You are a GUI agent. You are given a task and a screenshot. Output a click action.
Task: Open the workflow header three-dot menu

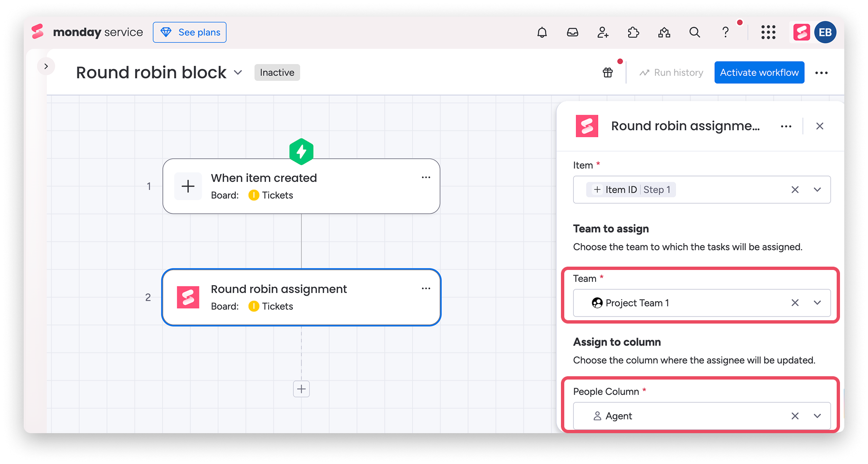[x=821, y=73]
